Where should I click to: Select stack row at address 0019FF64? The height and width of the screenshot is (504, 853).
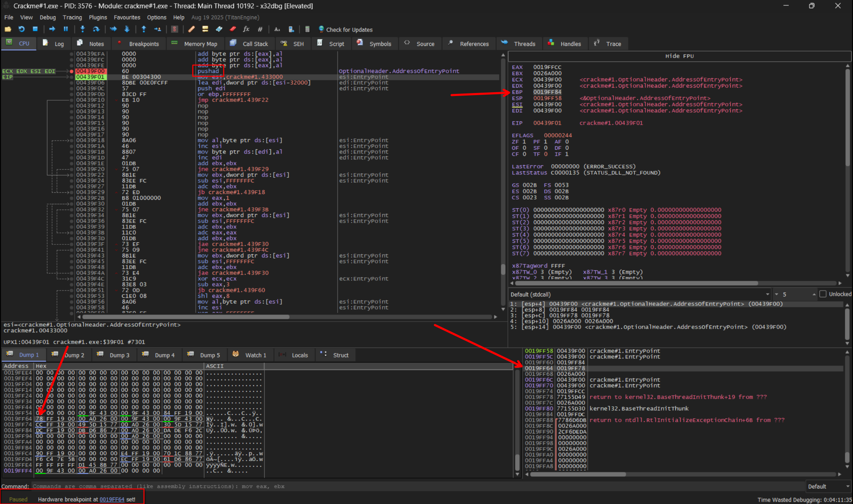point(683,368)
